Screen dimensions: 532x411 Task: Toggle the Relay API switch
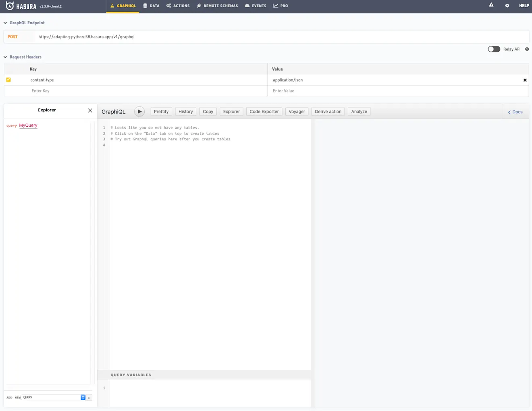click(x=494, y=49)
